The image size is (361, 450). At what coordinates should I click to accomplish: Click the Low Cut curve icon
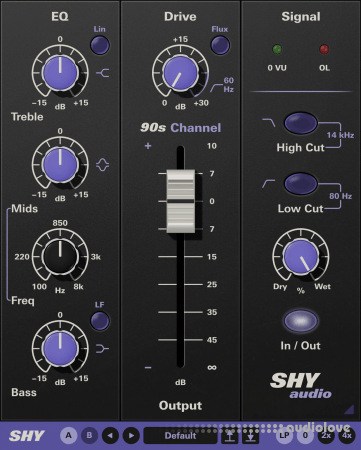(269, 183)
